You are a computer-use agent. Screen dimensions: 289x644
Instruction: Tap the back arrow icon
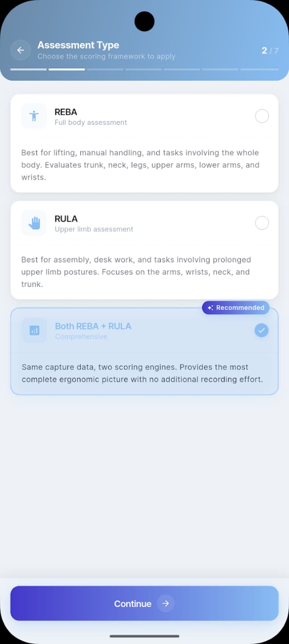(x=20, y=50)
